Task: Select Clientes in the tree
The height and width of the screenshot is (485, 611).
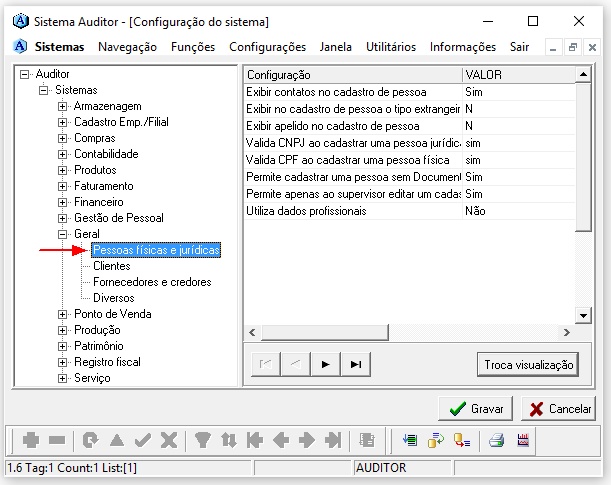Action: [x=112, y=266]
